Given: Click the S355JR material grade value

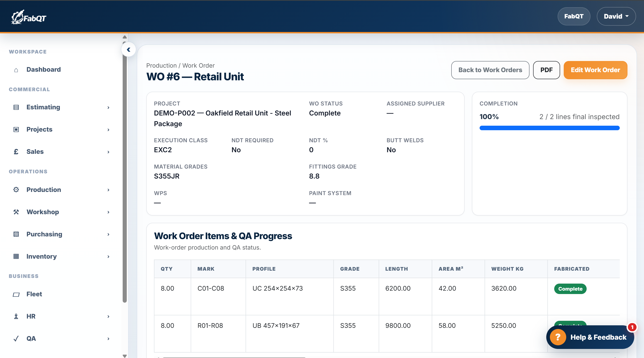Looking at the screenshot, I should pos(166,176).
